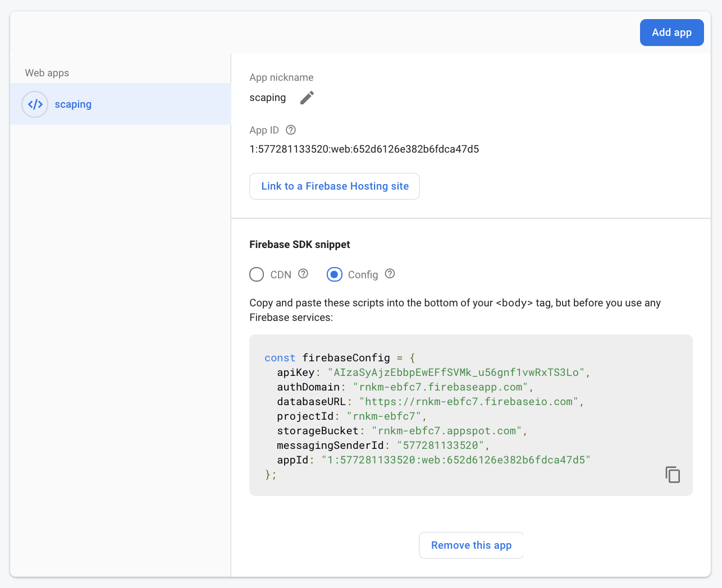Select the CDN radio option
The height and width of the screenshot is (588, 722).
[257, 274]
